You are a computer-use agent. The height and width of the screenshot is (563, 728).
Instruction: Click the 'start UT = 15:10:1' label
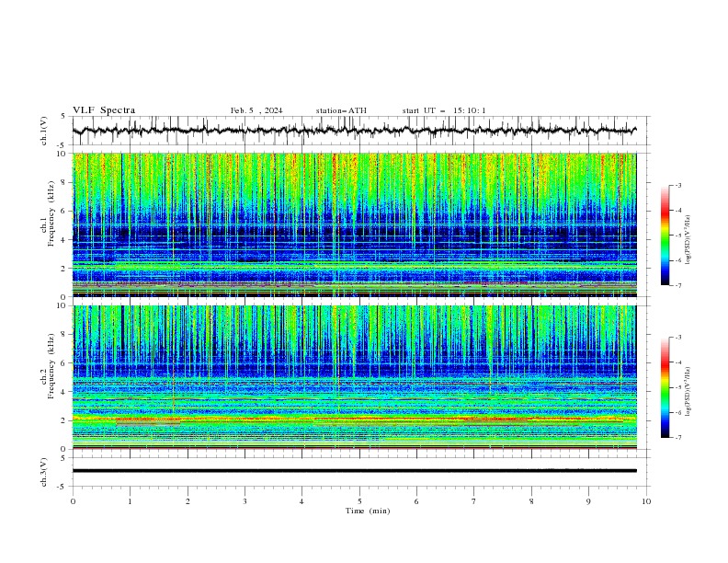click(444, 110)
